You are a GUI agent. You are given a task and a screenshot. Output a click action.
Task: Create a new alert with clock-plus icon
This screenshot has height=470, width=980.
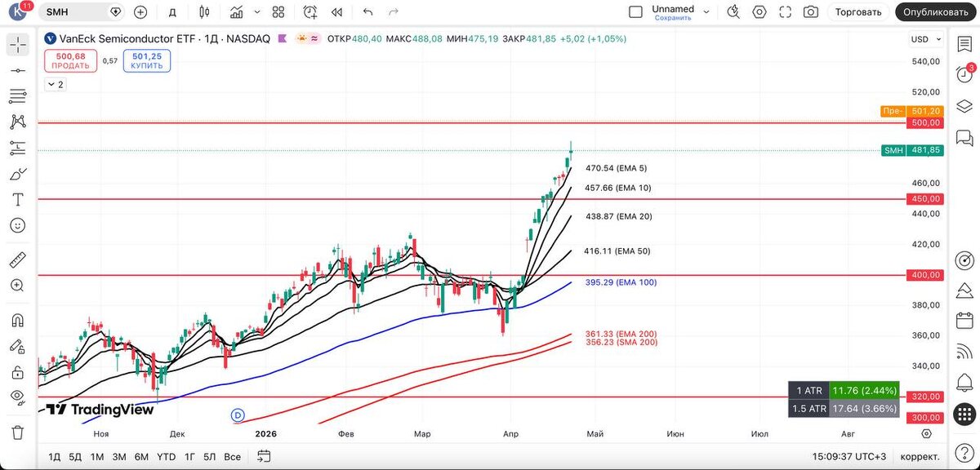click(310, 12)
